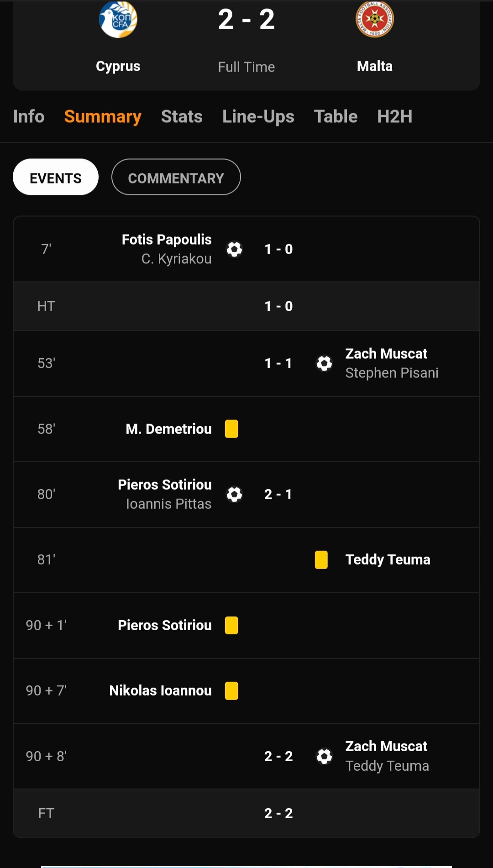The width and height of the screenshot is (493, 868).
Task: Tap the Full Time 2 - 2 row
Action: tap(246, 813)
